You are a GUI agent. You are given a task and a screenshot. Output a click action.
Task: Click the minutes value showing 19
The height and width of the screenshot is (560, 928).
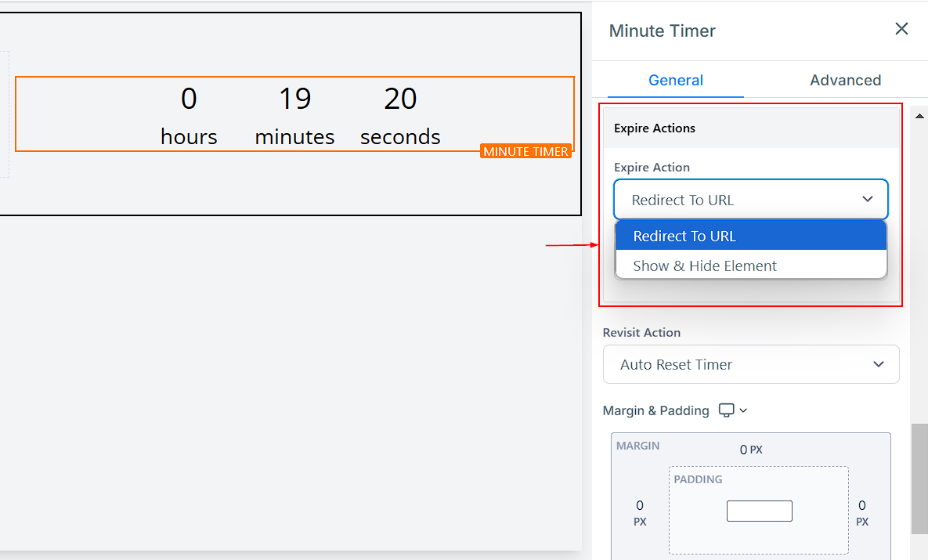pos(294,99)
